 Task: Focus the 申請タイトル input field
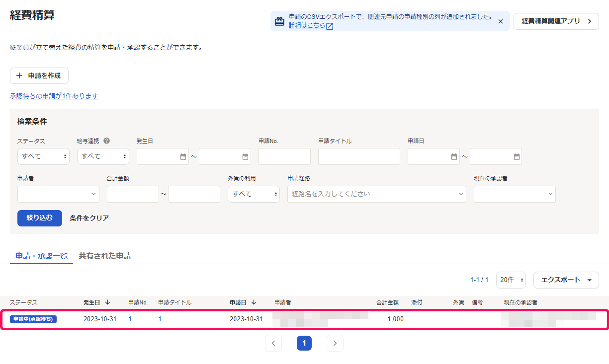359,156
